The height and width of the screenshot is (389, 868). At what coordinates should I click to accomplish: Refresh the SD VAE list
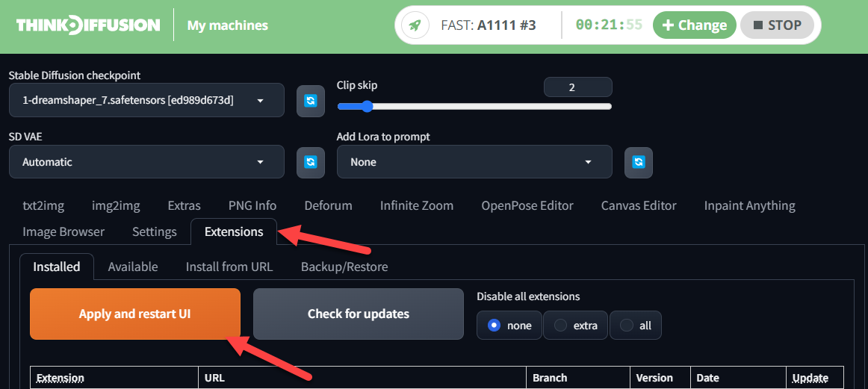(x=311, y=162)
